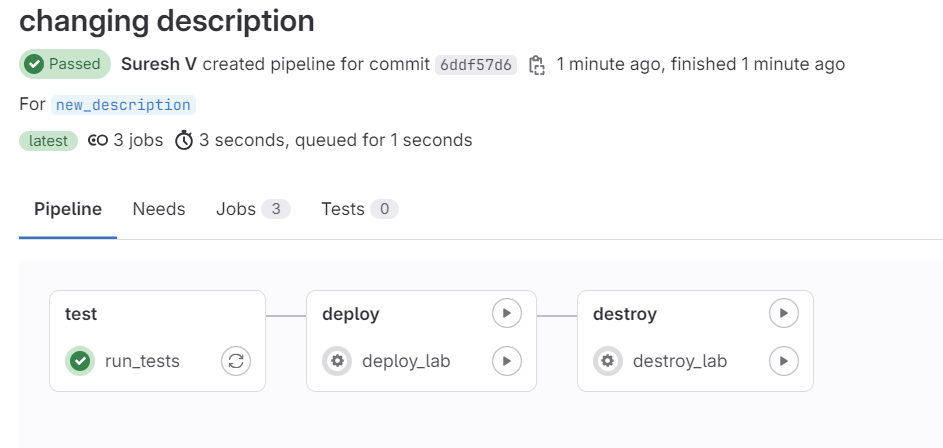Click the copy commit SHA icon
The width and height of the screenshot is (943, 448).
pyautogui.click(x=537, y=65)
